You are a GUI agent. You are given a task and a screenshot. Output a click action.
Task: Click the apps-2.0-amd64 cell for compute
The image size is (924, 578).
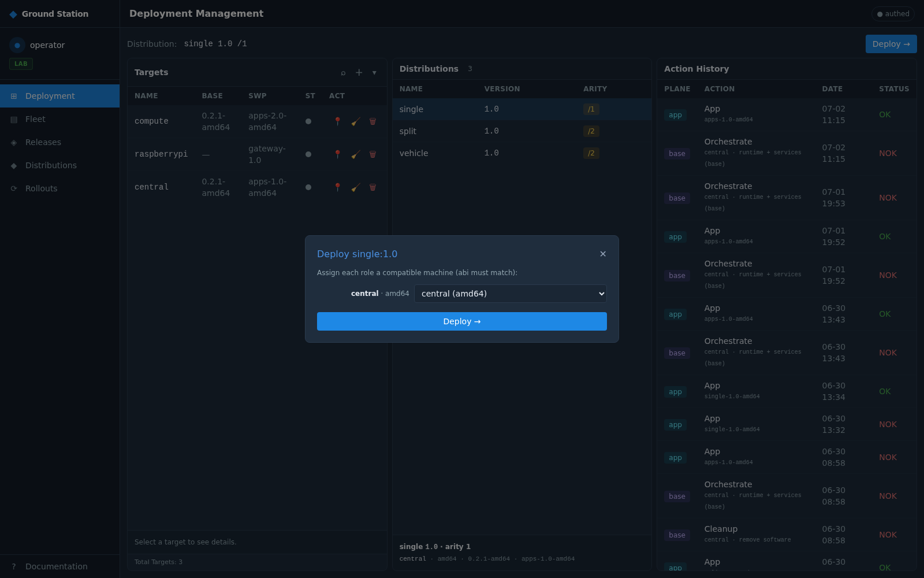[267, 121]
